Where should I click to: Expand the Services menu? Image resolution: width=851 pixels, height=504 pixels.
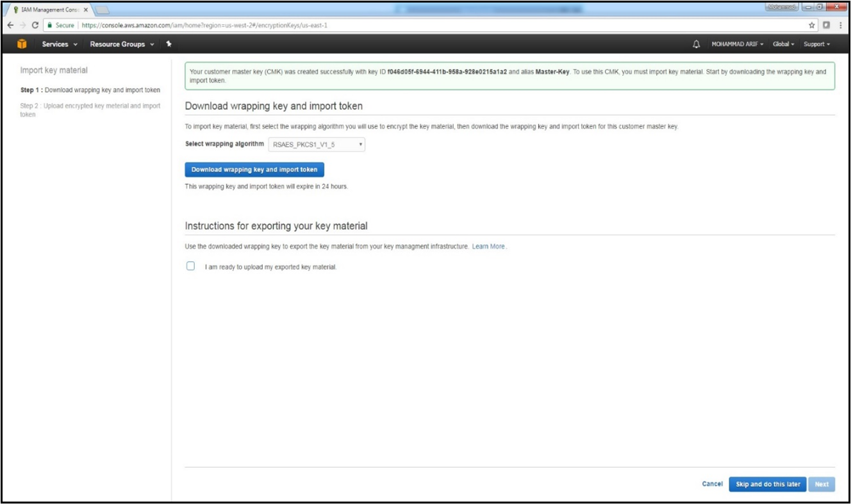pyautogui.click(x=60, y=44)
